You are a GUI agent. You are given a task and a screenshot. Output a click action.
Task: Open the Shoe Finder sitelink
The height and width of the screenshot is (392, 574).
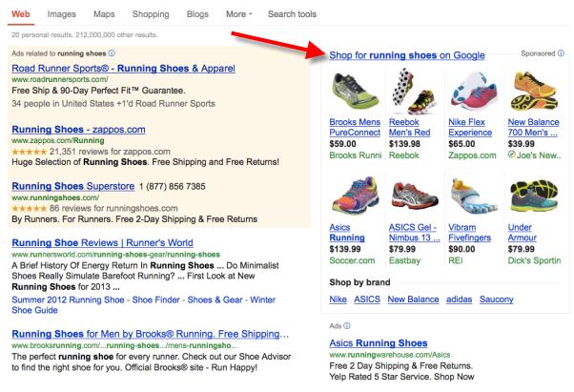(x=156, y=299)
